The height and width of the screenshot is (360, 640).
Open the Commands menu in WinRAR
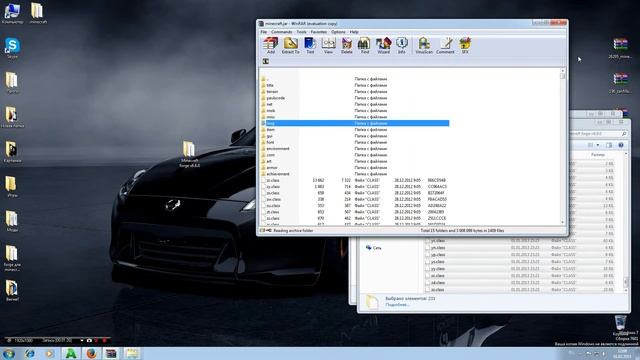click(282, 32)
